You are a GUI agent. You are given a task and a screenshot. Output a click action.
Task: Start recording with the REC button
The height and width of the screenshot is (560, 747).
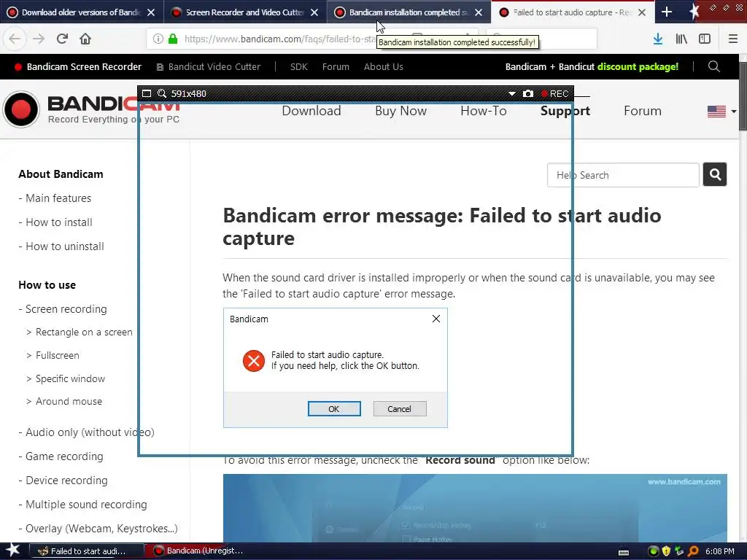[x=554, y=94]
